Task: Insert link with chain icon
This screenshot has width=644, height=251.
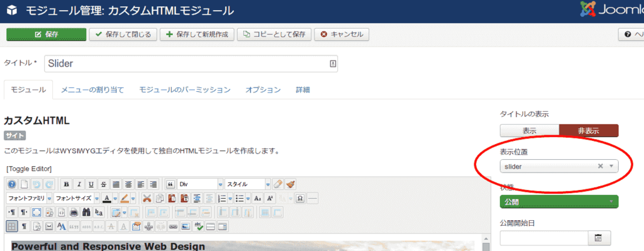Action: click(x=173, y=226)
